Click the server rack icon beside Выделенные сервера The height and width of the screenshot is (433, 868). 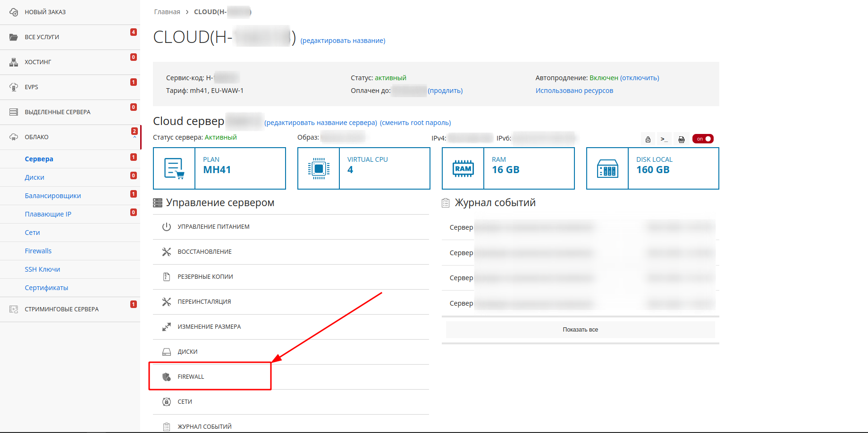point(14,112)
